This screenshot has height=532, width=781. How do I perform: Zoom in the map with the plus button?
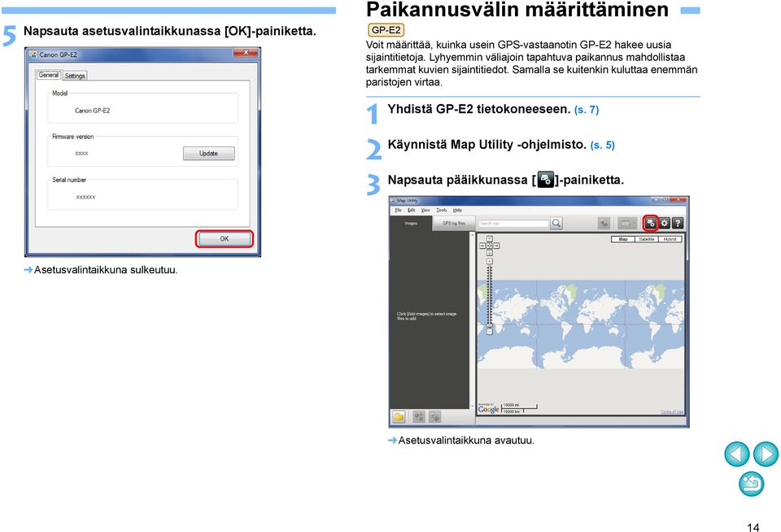[490, 261]
